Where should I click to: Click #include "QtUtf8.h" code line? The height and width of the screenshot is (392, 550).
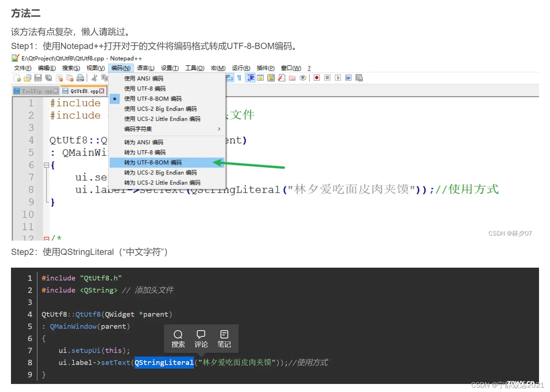pos(82,278)
